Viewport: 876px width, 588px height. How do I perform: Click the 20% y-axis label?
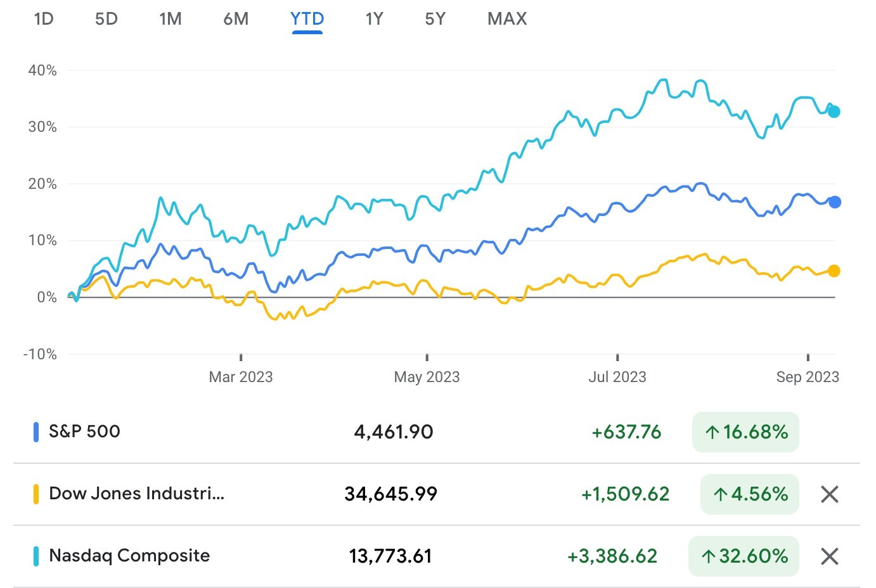42,184
